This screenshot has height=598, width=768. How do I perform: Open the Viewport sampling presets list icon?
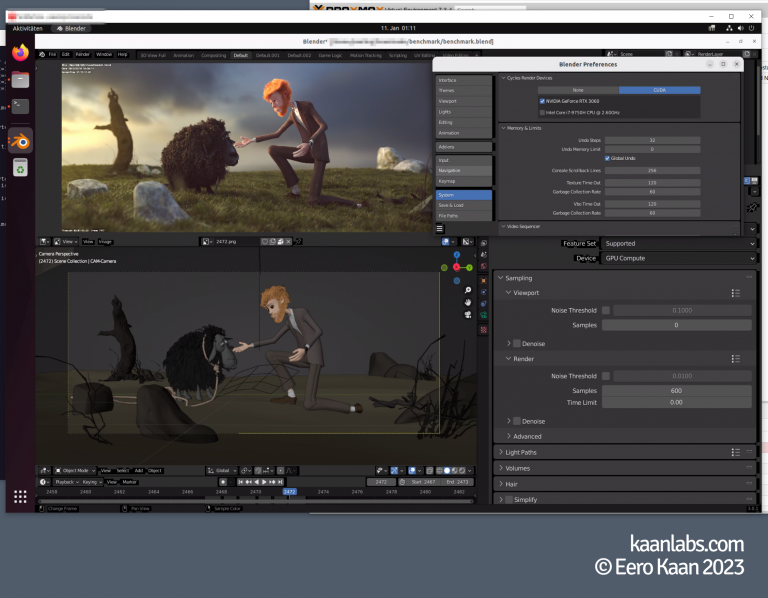735,293
